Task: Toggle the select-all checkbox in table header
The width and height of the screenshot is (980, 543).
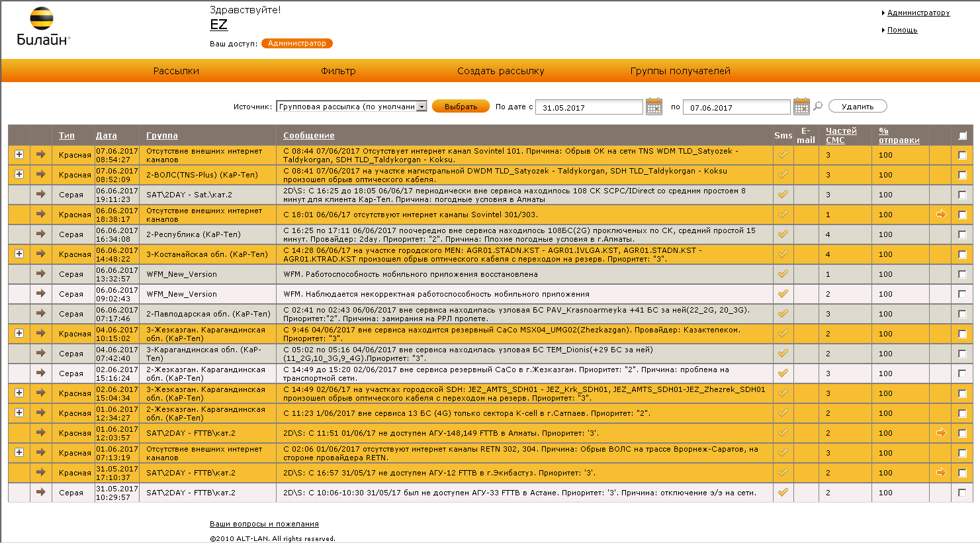Action: [x=962, y=136]
